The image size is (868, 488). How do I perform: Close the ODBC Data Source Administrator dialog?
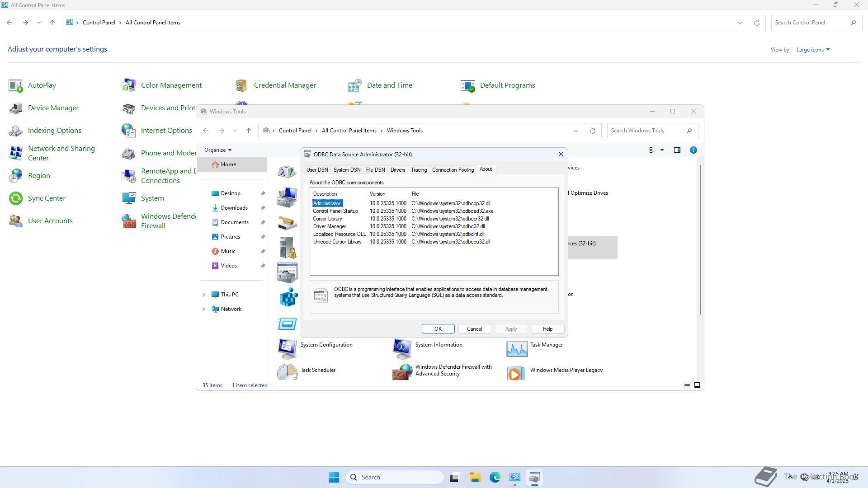point(561,154)
